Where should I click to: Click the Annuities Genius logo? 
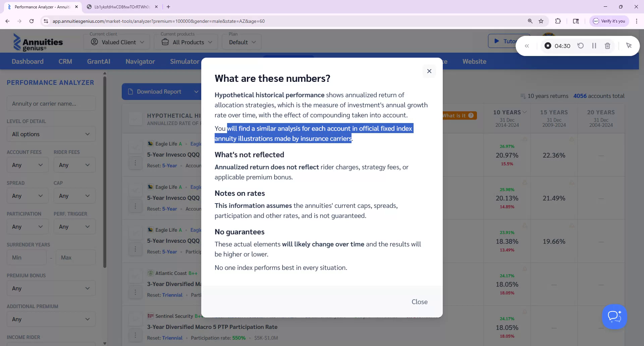[38, 42]
